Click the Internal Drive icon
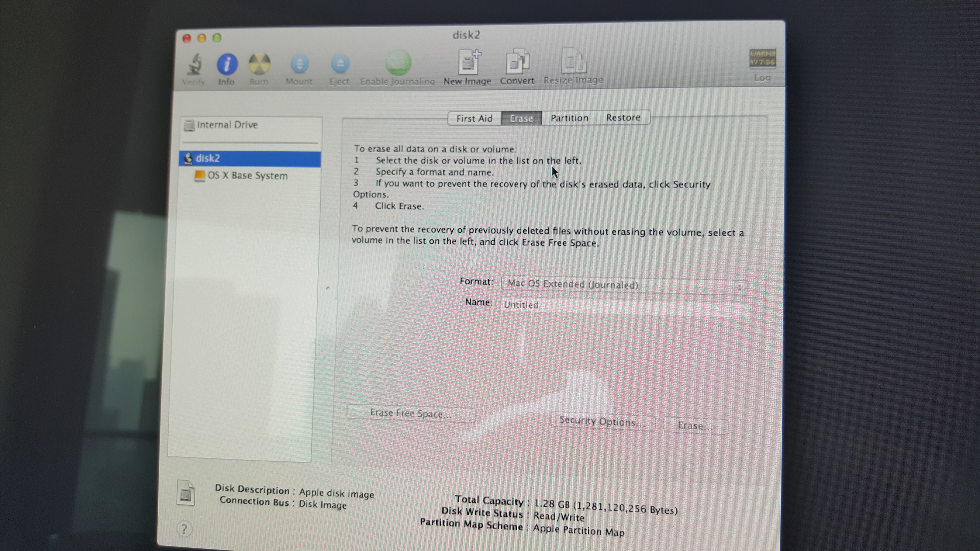The width and height of the screenshot is (980, 551). (189, 125)
